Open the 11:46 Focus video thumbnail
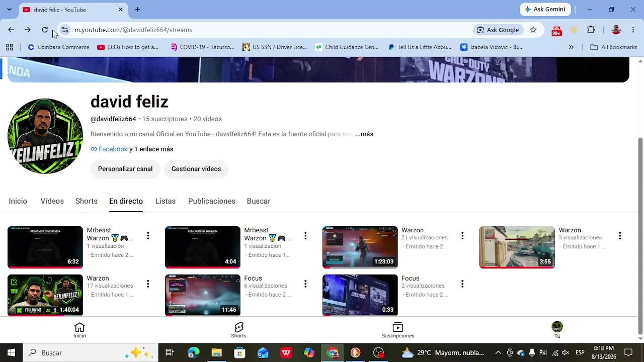The height and width of the screenshot is (362, 644). point(203,295)
